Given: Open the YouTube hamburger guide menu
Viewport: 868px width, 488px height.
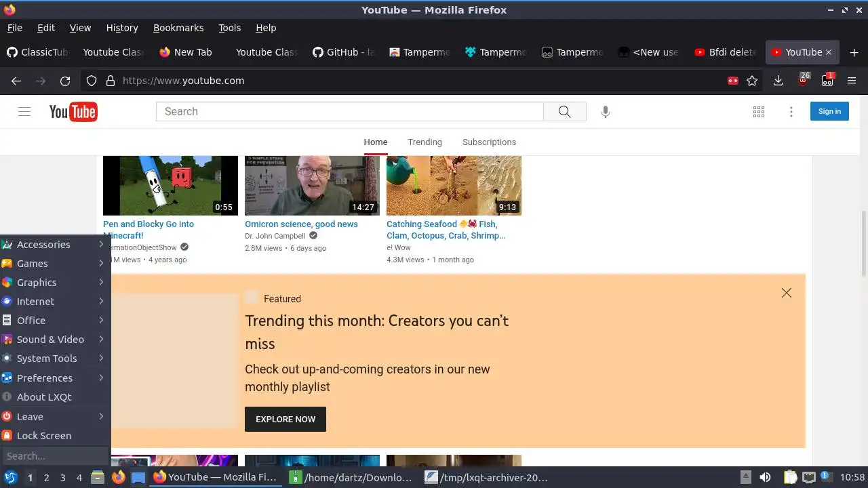Looking at the screenshot, I should (24, 112).
